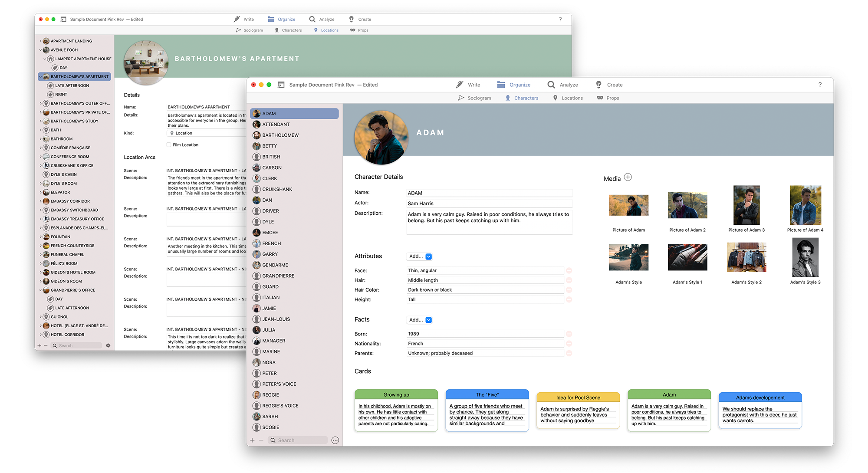Screen dimensions: 868x473
Task: Open the Growing up card
Action: tap(396, 410)
